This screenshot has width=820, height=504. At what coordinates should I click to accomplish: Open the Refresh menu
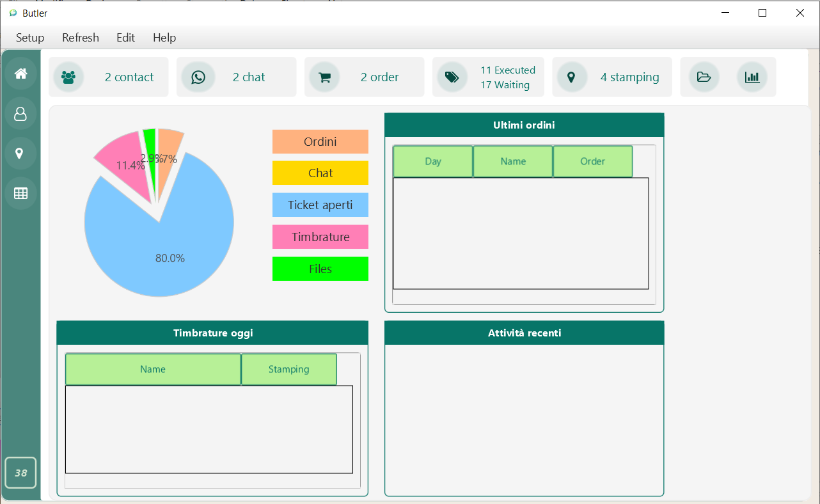81,38
